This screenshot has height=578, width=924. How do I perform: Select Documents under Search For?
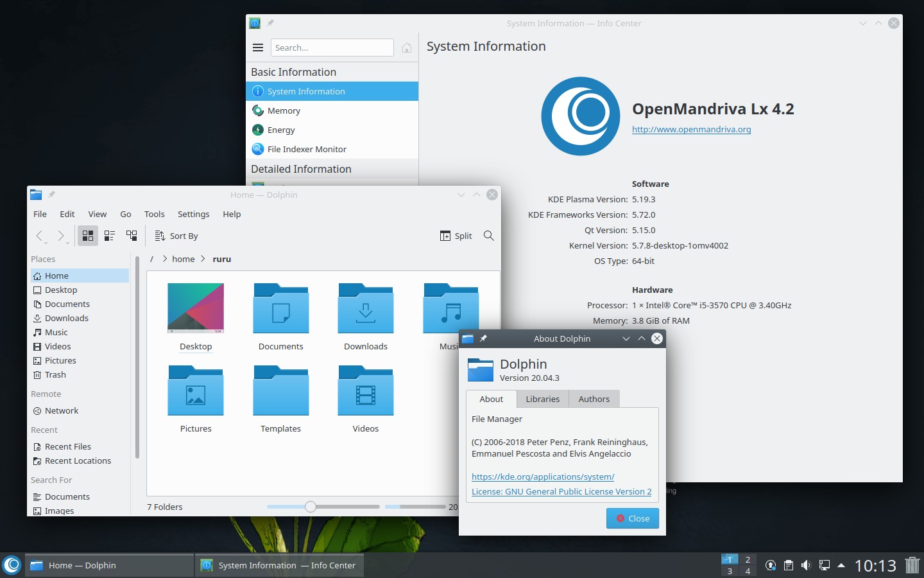pos(80,496)
